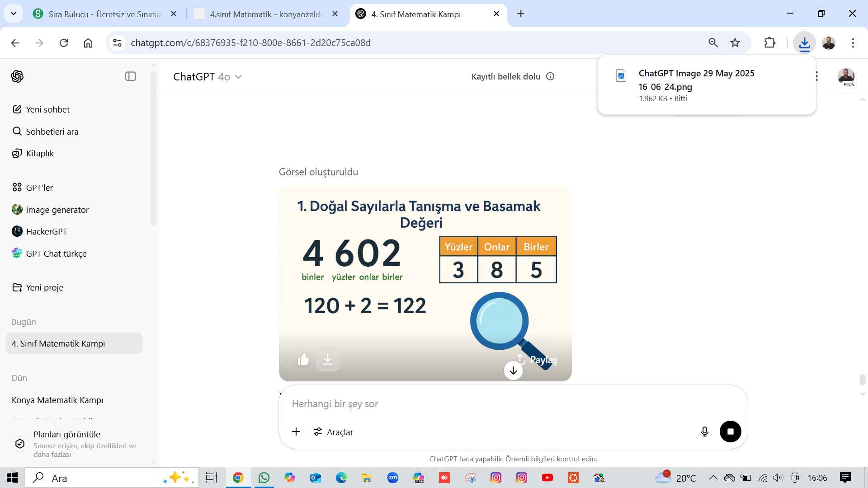Click the plus attach icon in prompt box
Image resolution: width=868 pixels, height=488 pixels.
pyautogui.click(x=296, y=432)
